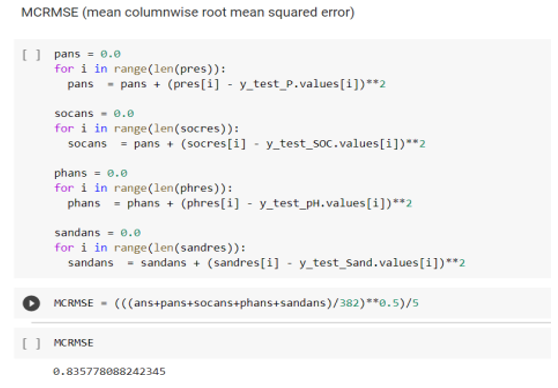
Task: Place cursor on the 'pans = 0.0' line
Action: pos(88,54)
